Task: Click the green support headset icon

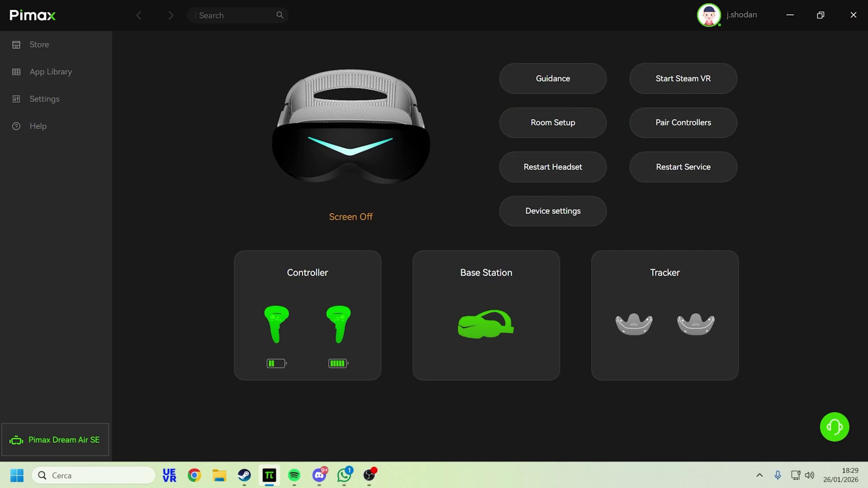Action: click(x=834, y=427)
